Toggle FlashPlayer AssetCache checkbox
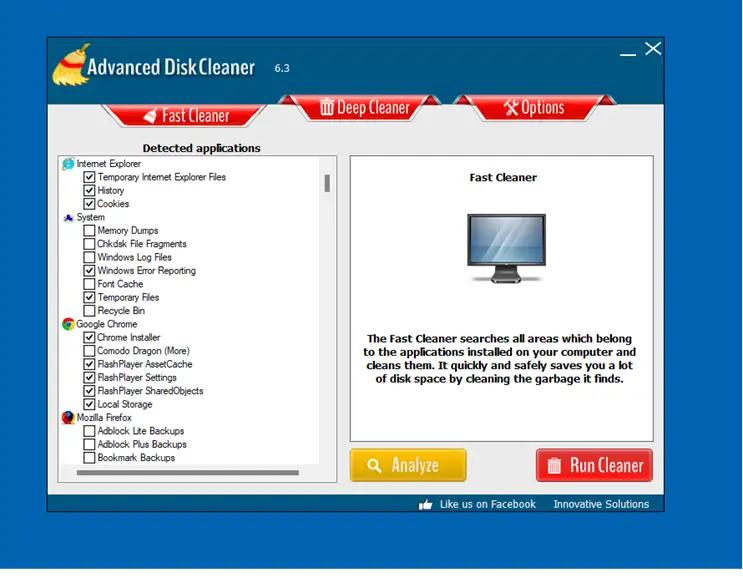743x578 pixels. click(x=89, y=364)
